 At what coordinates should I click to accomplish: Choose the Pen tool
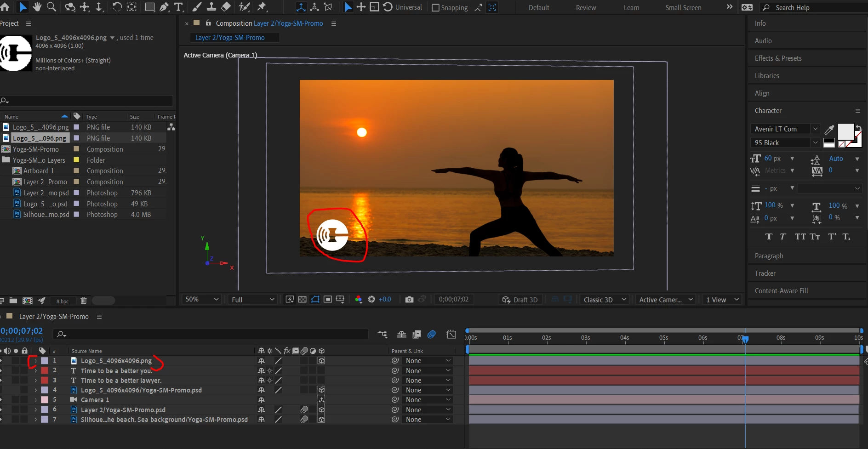pos(164,7)
